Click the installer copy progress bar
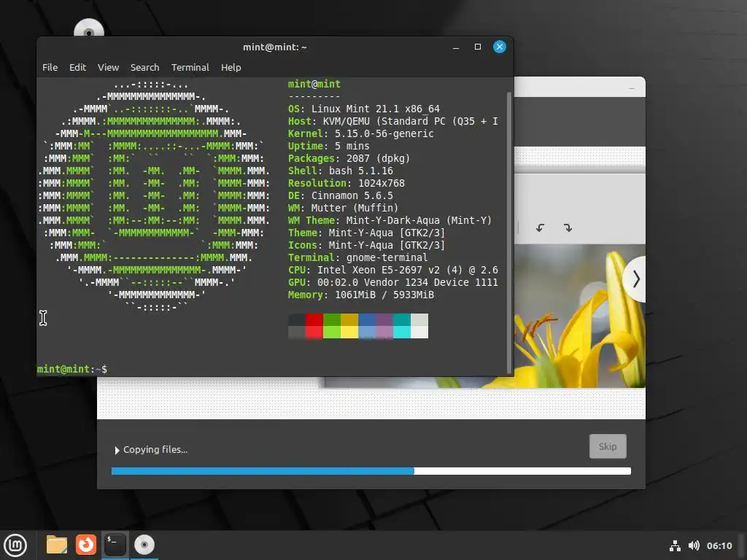747x560 pixels. pyautogui.click(x=371, y=471)
